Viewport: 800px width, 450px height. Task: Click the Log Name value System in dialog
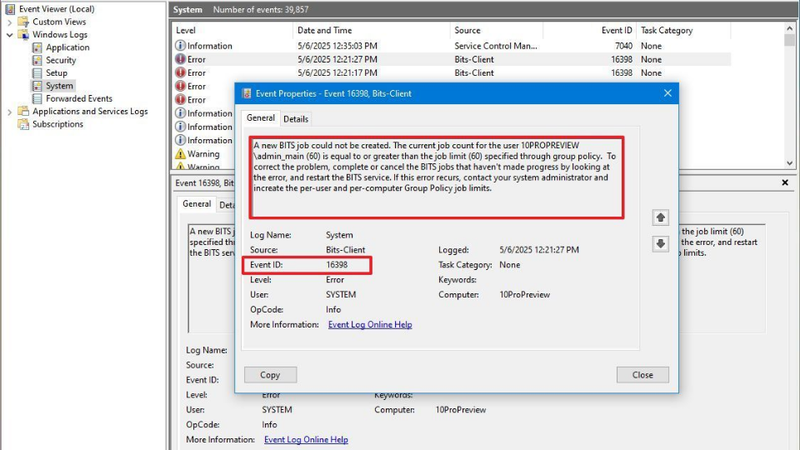339,235
